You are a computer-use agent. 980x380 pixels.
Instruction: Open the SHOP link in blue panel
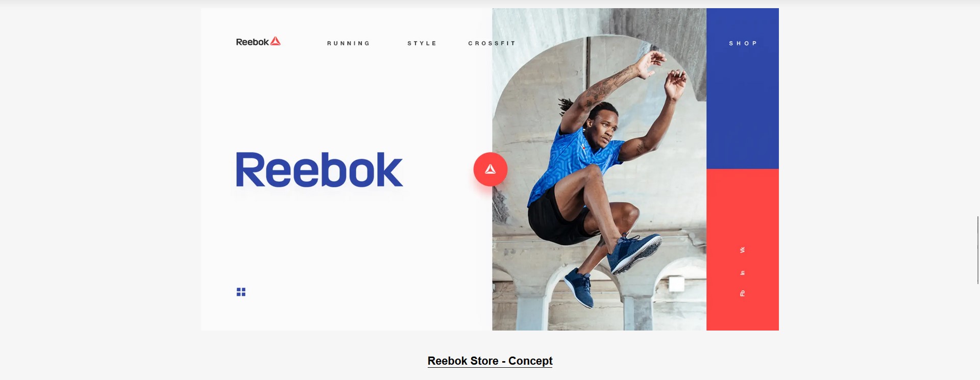click(743, 43)
